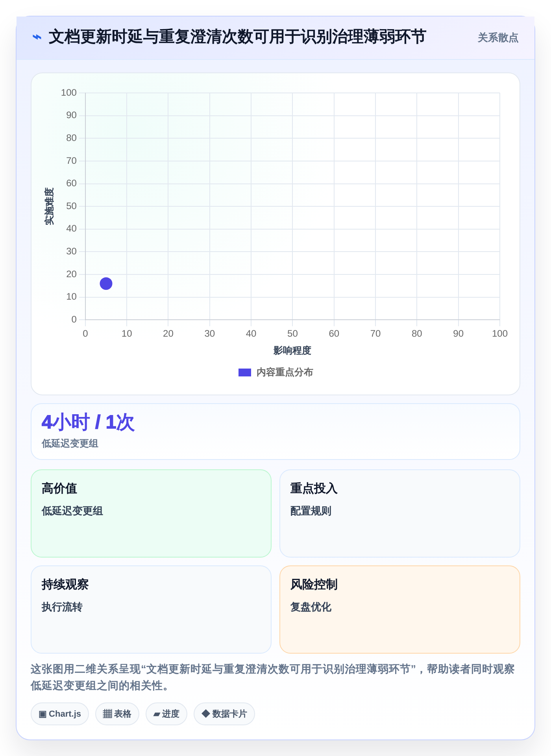Click the Chart.js tag chip
Screen dimensions: 551x756
[x=60, y=714]
